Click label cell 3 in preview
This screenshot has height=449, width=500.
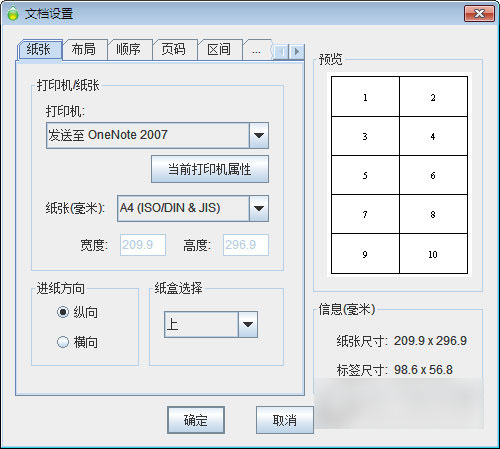click(x=365, y=136)
